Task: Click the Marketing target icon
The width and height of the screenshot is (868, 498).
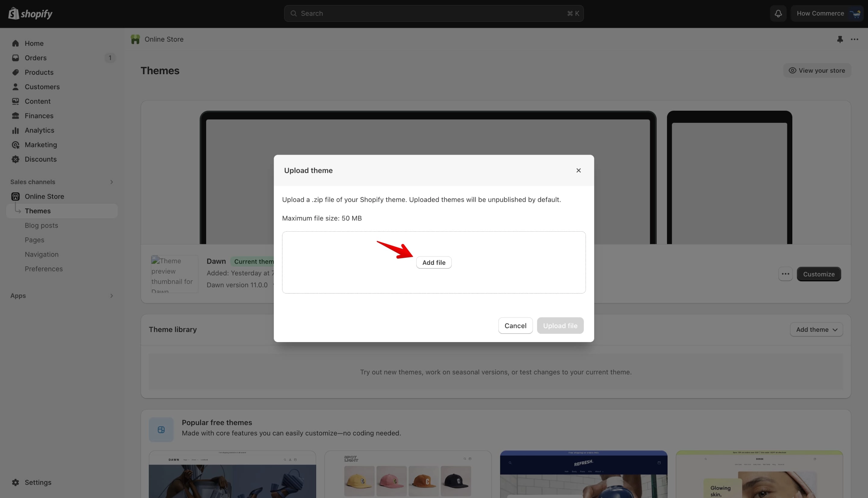Action: click(x=15, y=145)
